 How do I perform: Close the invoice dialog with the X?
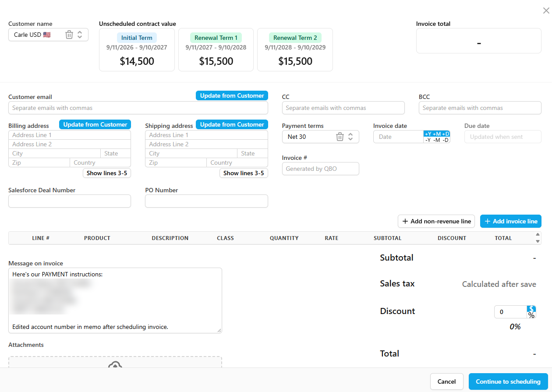[x=546, y=11]
